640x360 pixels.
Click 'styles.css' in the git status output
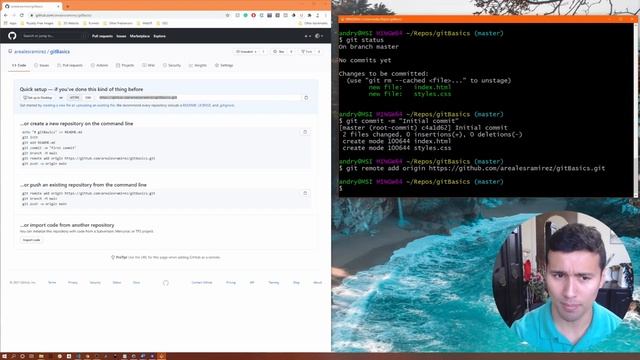click(432, 94)
